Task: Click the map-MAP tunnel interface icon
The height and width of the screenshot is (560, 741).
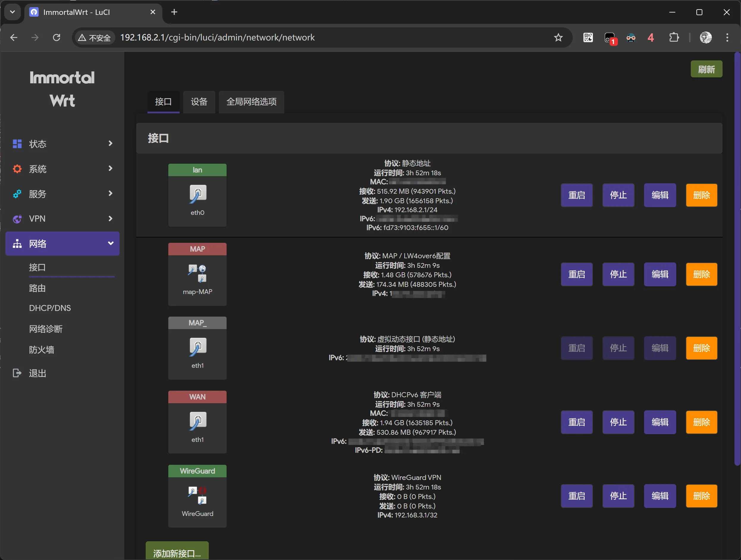Action: [197, 273]
